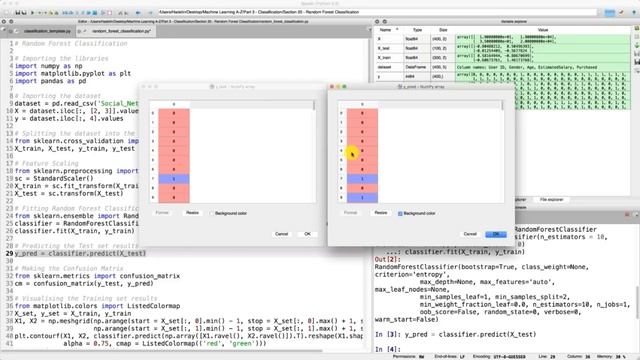
Task: Click line 33 cm = confusion_matrix in editor
Action: 84,283
